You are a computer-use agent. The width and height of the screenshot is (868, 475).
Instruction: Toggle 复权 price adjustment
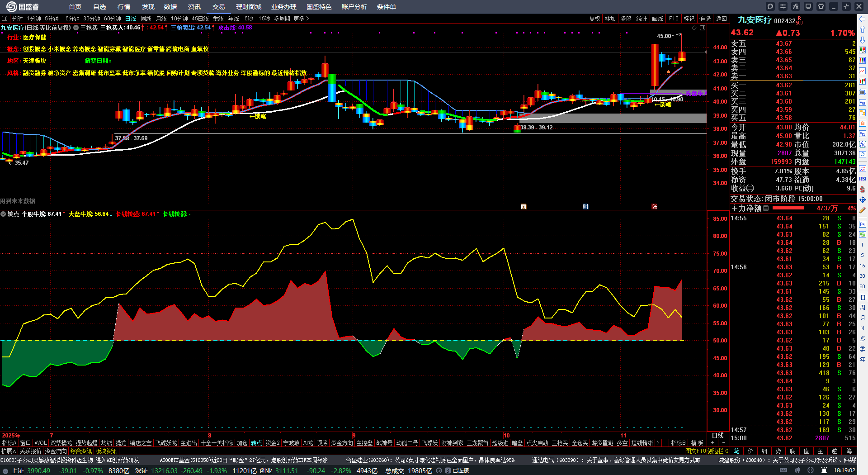click(594, 19)
